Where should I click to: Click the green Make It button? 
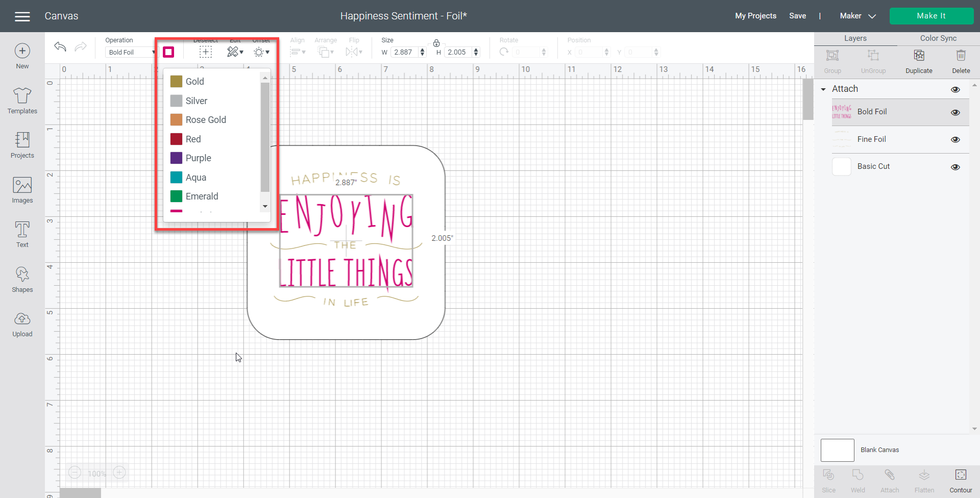click(x=931, y=16)
